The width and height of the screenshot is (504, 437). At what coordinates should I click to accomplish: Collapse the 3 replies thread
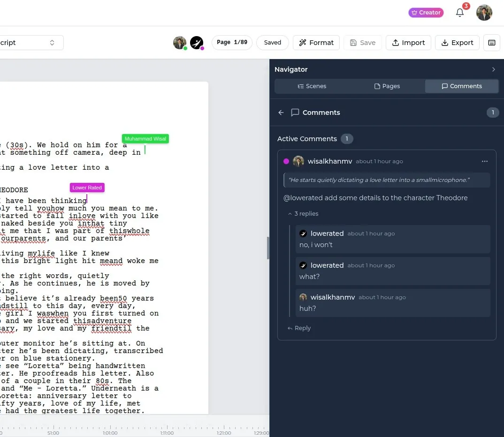click(x=303, y=213)
